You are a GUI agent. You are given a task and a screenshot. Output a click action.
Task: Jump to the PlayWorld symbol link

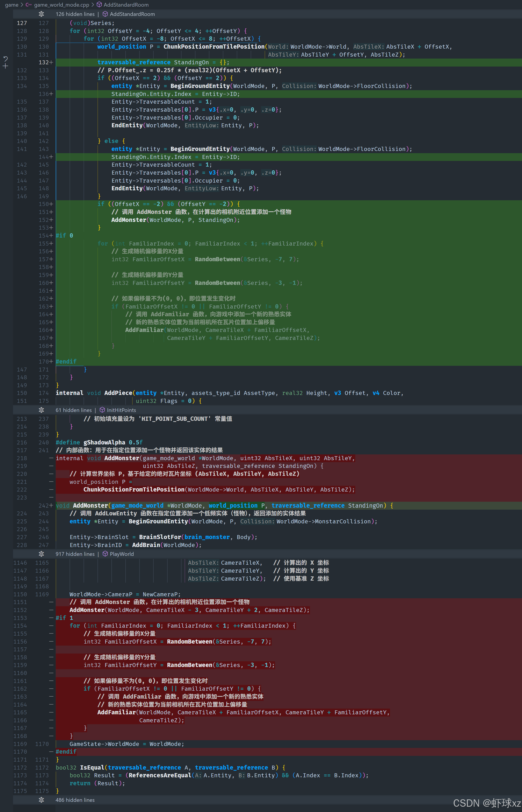122,554
